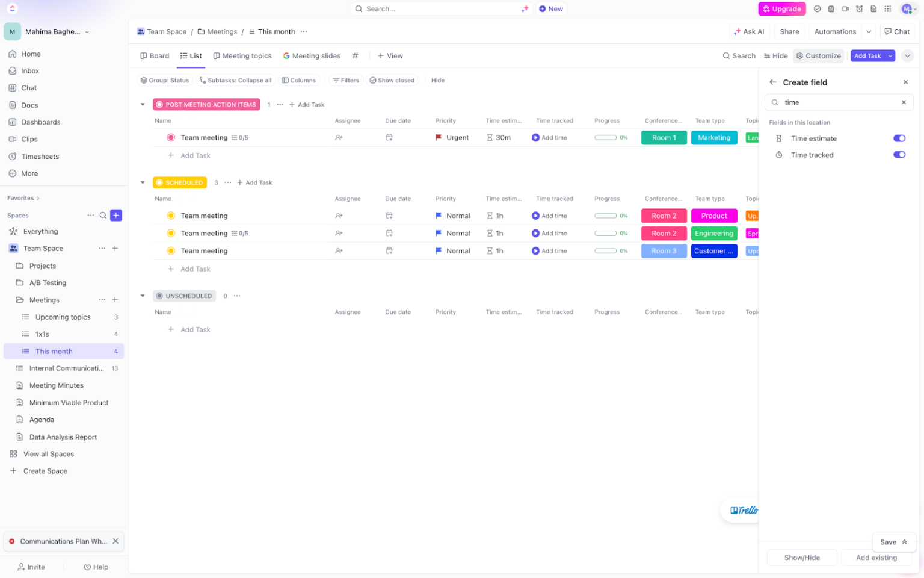
Task: Open the Chat panel top right
Action: tap(898, 31)
